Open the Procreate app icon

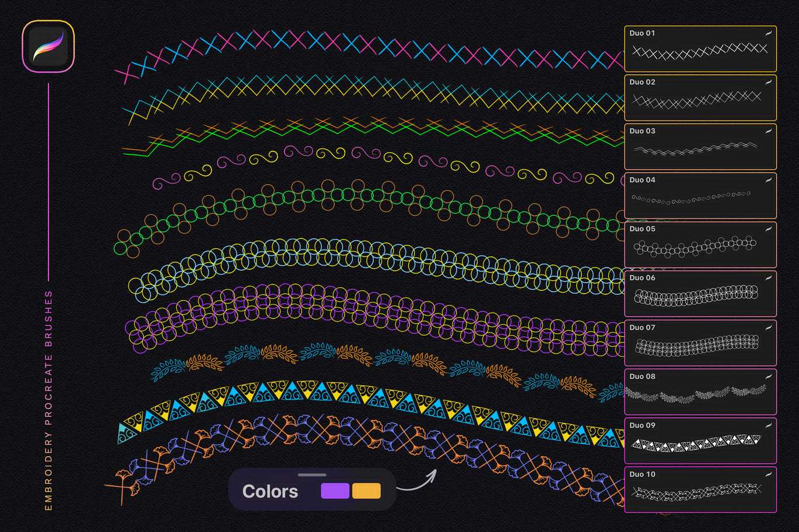click(x=48, y=47)
